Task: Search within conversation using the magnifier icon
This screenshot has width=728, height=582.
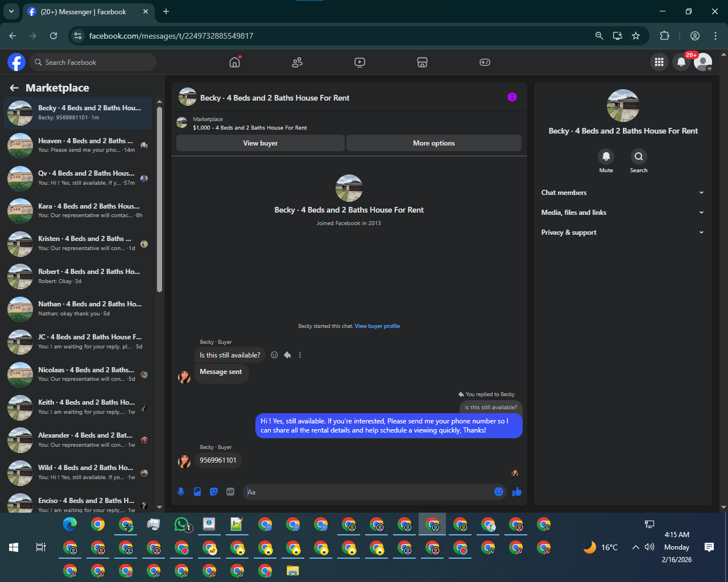Action: point(639,156)
